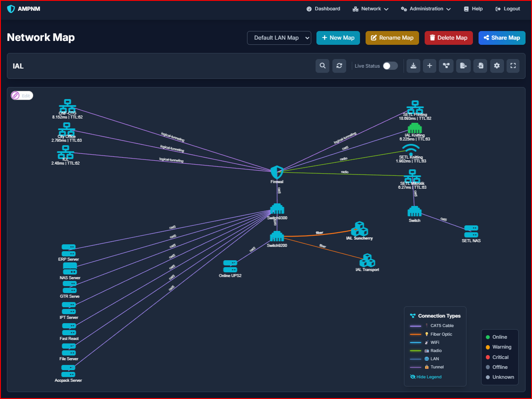The height and width of the screenshot is (399, 532).
Task: Click the AMPNM shield logo
Action: click(11, 9)
